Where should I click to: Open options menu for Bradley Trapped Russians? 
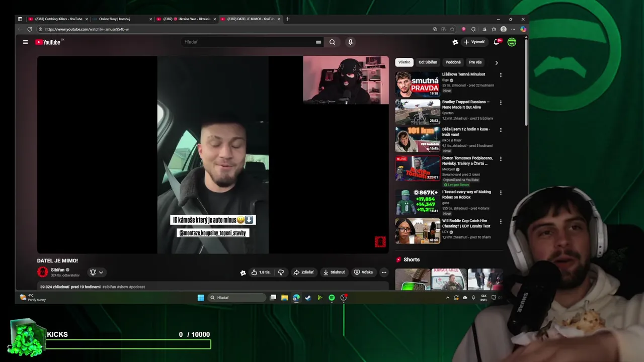coord(501,103)
